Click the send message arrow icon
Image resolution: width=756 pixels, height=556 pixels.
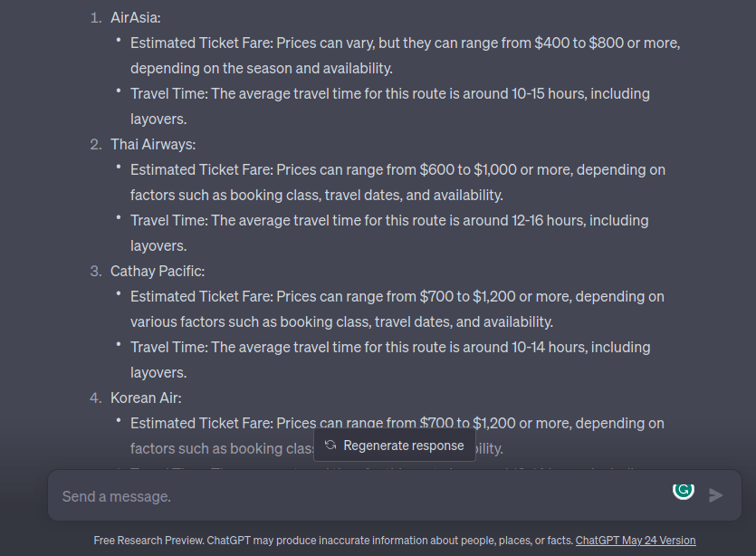tap(716, 495)
